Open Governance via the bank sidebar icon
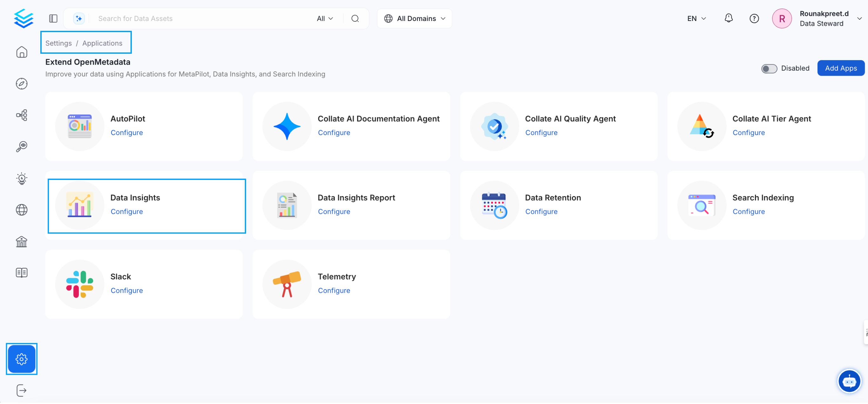The width and height of the screenshot is (868, 404). 22,241
